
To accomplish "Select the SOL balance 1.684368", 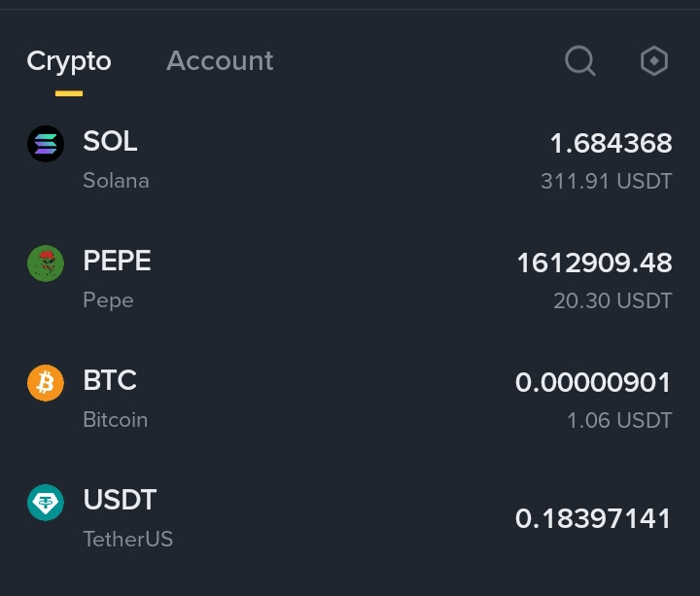I will coord(611,144).
